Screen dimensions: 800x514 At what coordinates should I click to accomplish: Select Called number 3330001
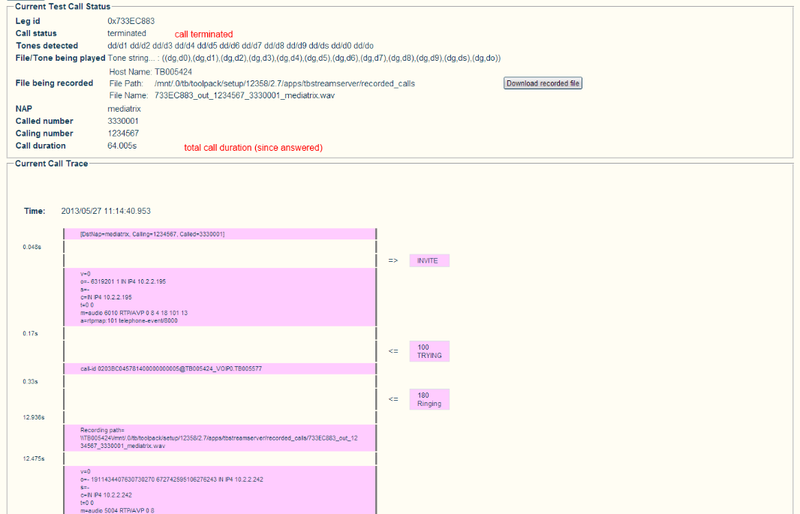[123, 121]
